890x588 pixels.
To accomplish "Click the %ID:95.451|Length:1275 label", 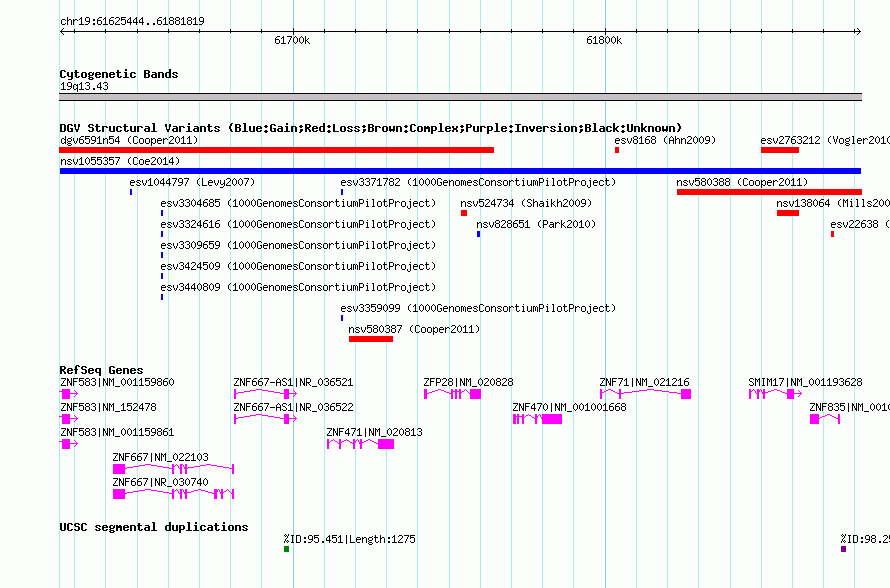I will pos(350,539).
